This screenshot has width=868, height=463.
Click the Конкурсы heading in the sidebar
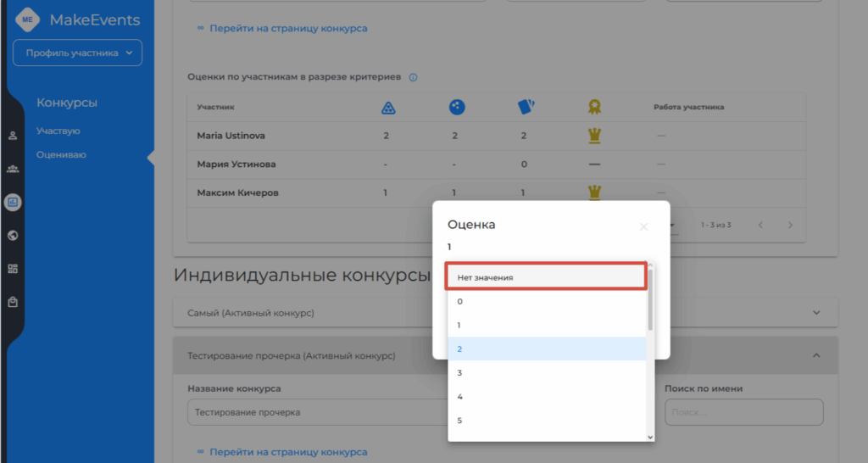tap(67, 103)
